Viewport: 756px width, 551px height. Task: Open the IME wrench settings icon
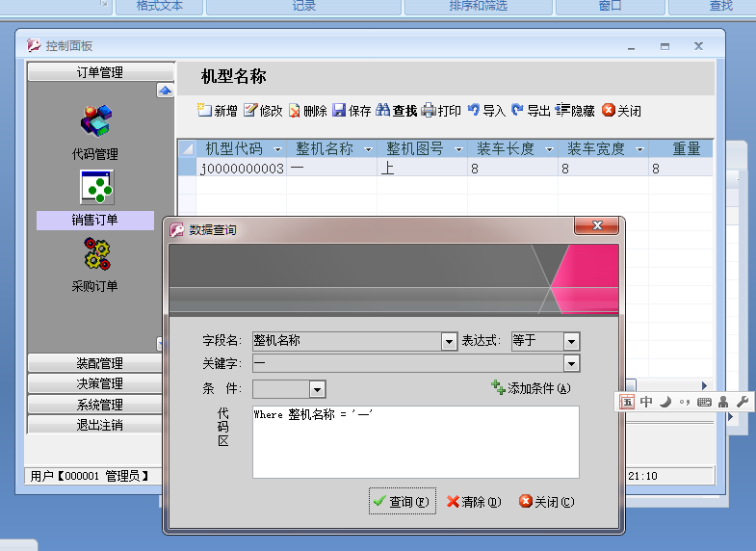click(743, 402)
